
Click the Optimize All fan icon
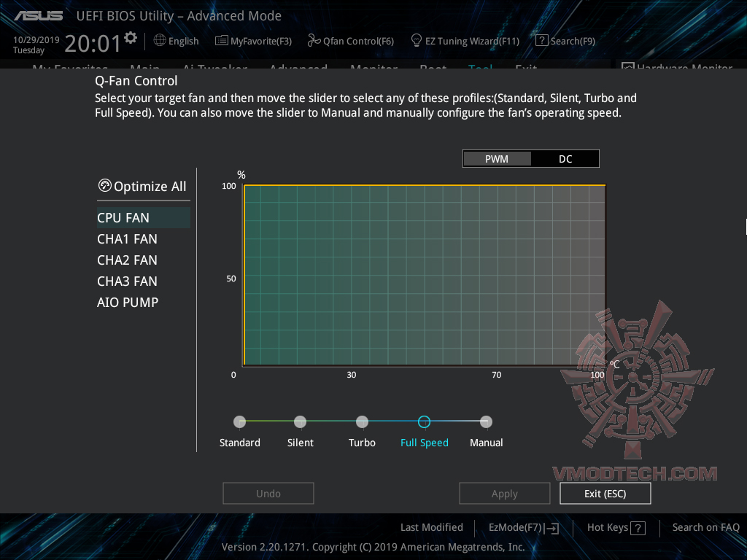coord(105,186)
